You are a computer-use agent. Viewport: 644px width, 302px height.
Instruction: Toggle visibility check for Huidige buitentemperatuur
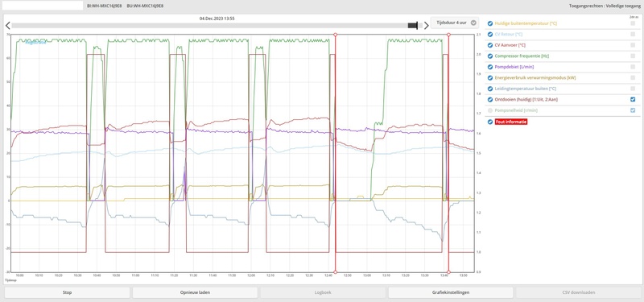pyautogui.click(x=490, y=23)
